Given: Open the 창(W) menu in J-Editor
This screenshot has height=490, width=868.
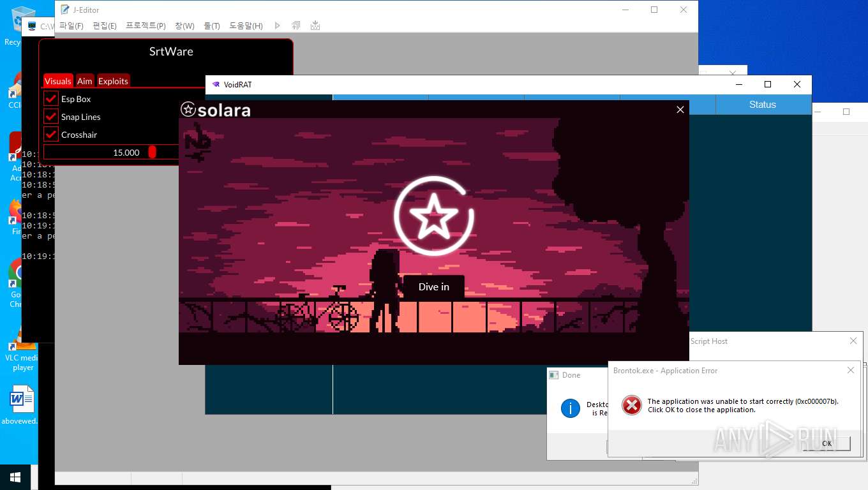Looking at the screenshot, I should point(184,26).
